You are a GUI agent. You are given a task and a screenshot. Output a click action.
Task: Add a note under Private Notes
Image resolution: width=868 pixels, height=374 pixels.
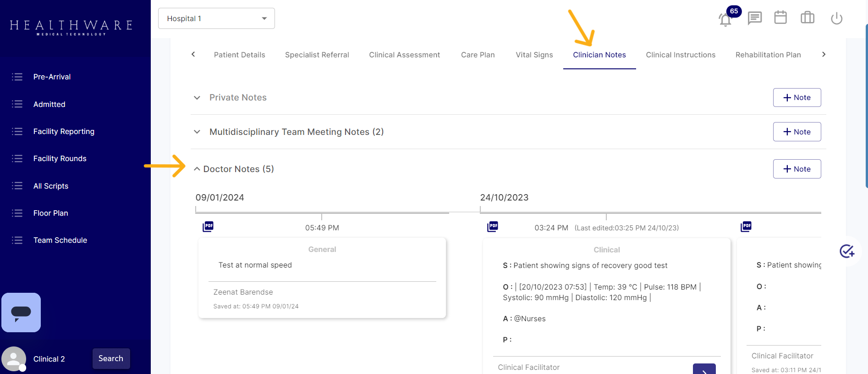click(797, 98)
